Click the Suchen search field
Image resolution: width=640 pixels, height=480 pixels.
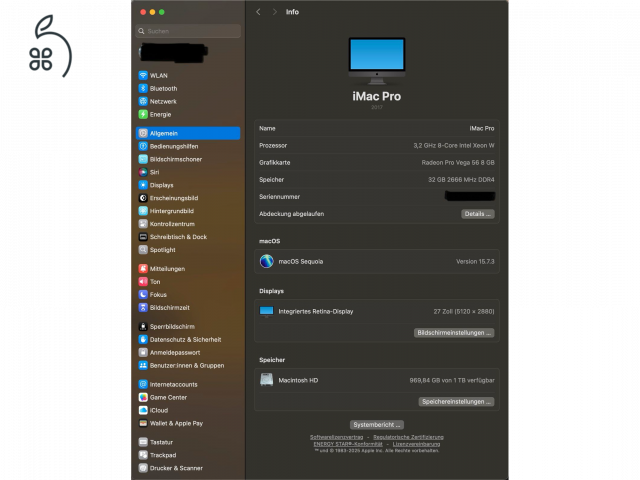click(188, 31)
